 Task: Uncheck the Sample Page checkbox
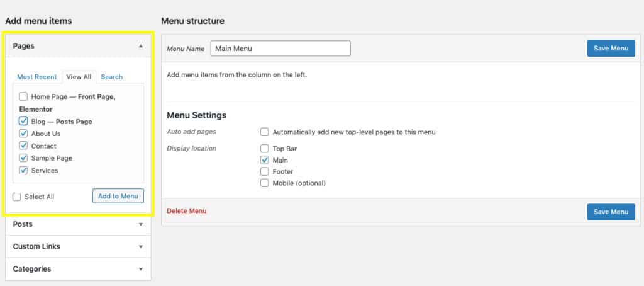click(x=23, y=158)
